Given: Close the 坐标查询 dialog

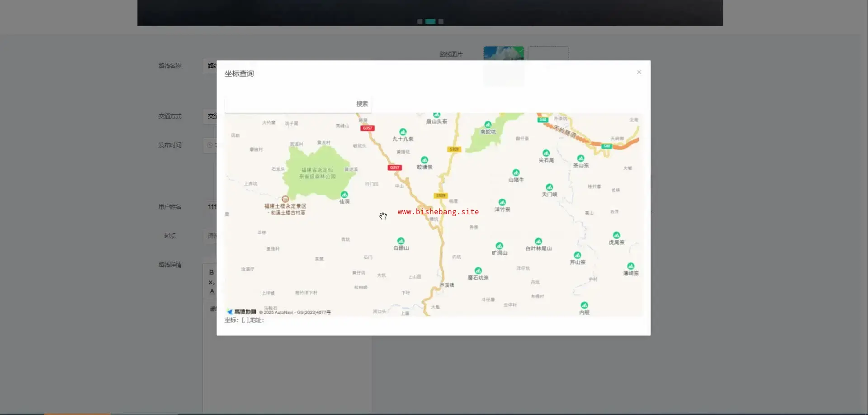Looking at the screenshot, I should pyautogui.click(x=639, y=72).
